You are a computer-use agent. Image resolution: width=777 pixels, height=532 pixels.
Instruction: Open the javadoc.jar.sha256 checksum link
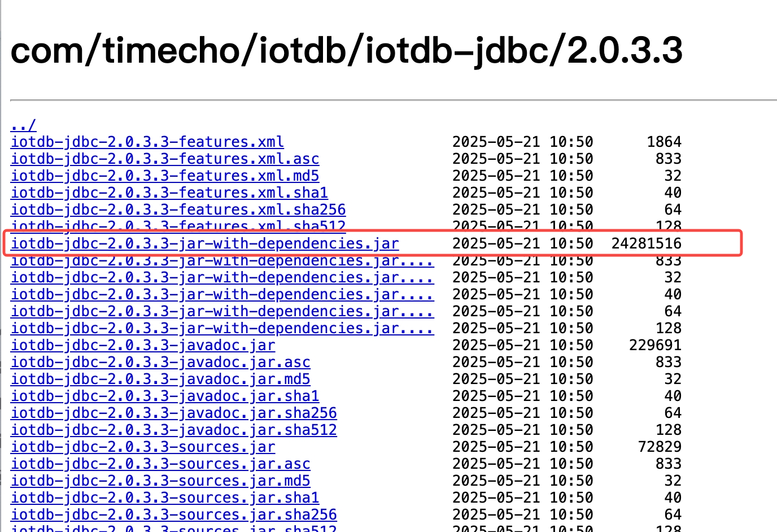click(173, 413)
